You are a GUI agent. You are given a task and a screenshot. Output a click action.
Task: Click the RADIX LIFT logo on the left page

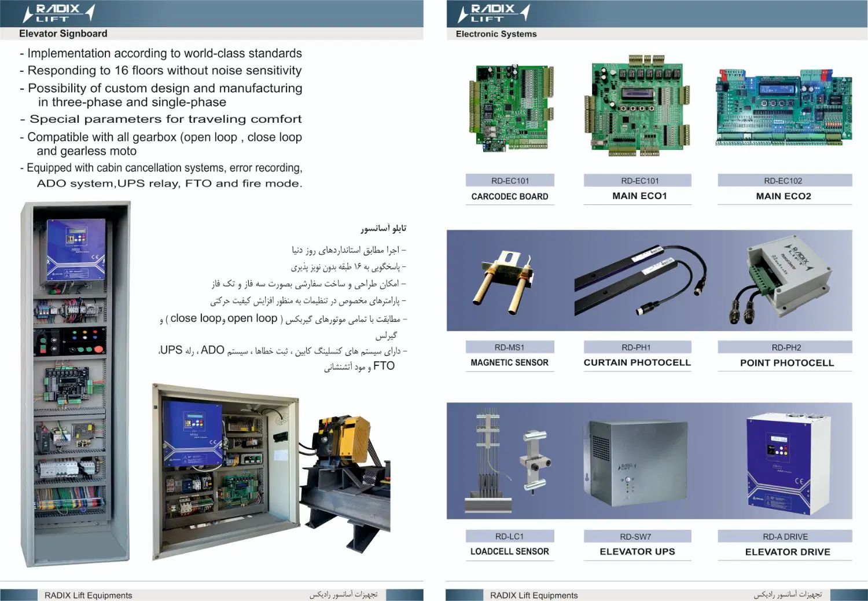tap(58, 13)
